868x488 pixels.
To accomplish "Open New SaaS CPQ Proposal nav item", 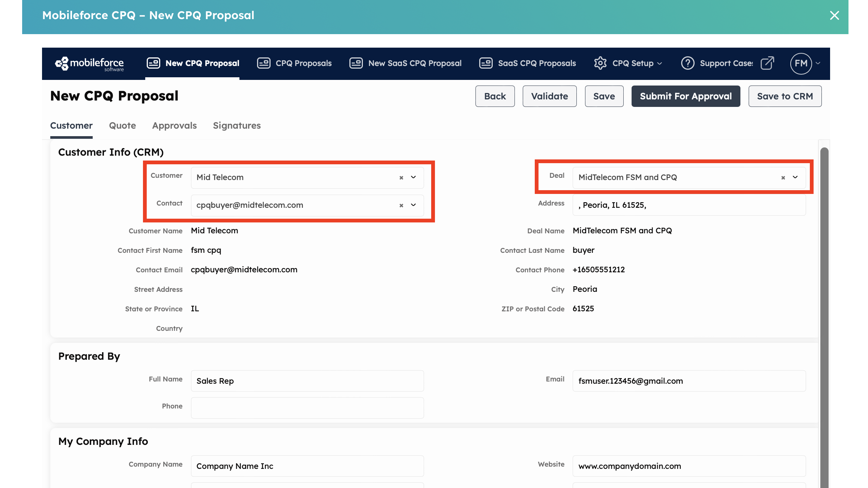I will tap(405, 63).
